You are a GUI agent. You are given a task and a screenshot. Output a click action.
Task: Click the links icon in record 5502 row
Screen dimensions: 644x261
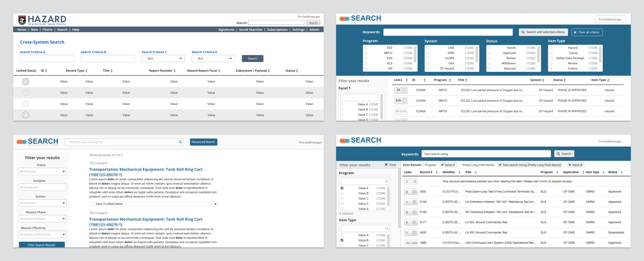point(414,192)
